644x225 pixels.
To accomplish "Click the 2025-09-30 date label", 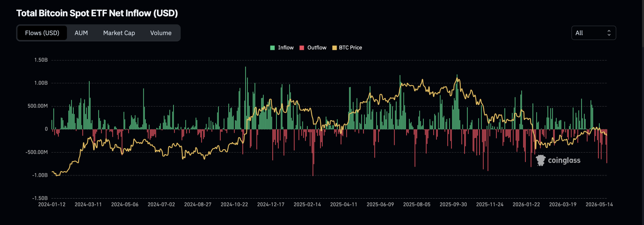I will pyautogui.click(x=453, y=205).
